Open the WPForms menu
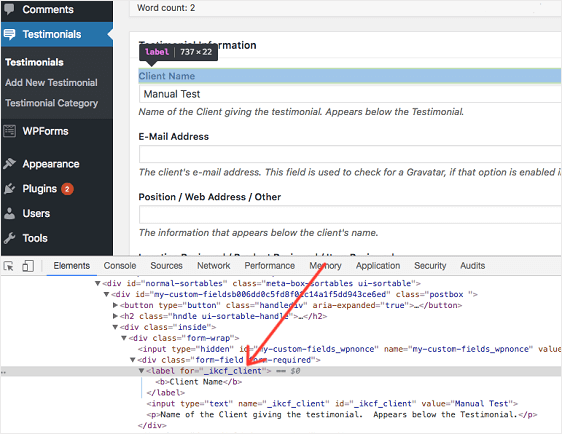 tap(46, 131)
